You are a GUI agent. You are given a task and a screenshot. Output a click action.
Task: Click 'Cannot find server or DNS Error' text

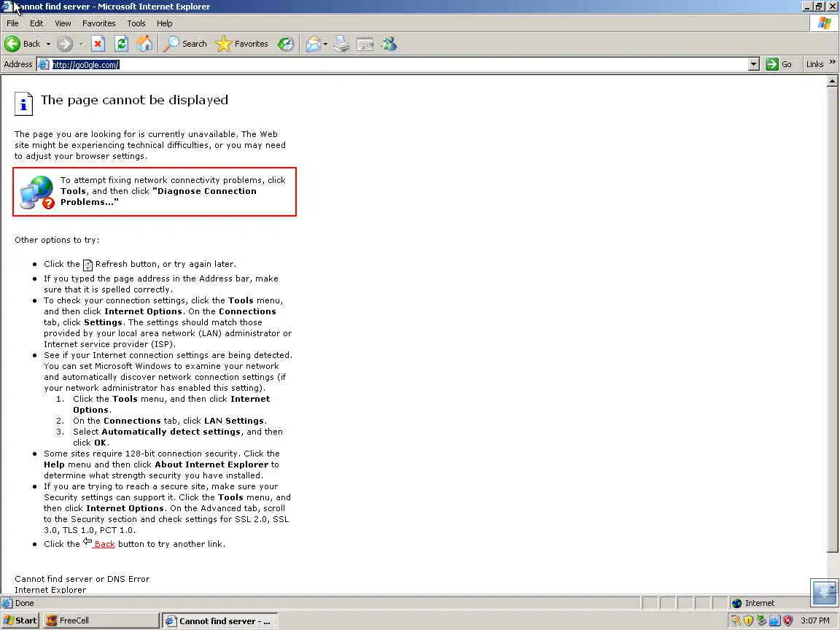(82, 579)
